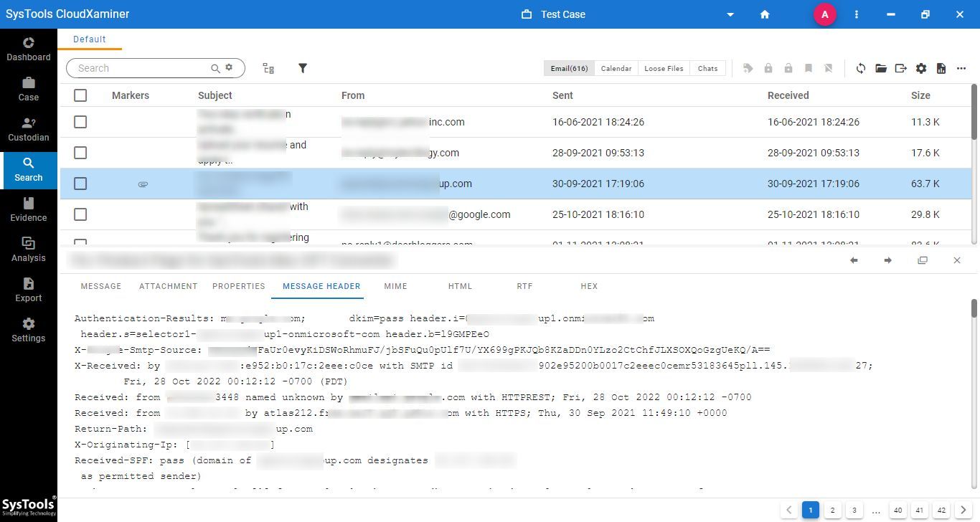Open Analysis from the sidebar
This screenshot has height=522, width=980.
(29, 250)
